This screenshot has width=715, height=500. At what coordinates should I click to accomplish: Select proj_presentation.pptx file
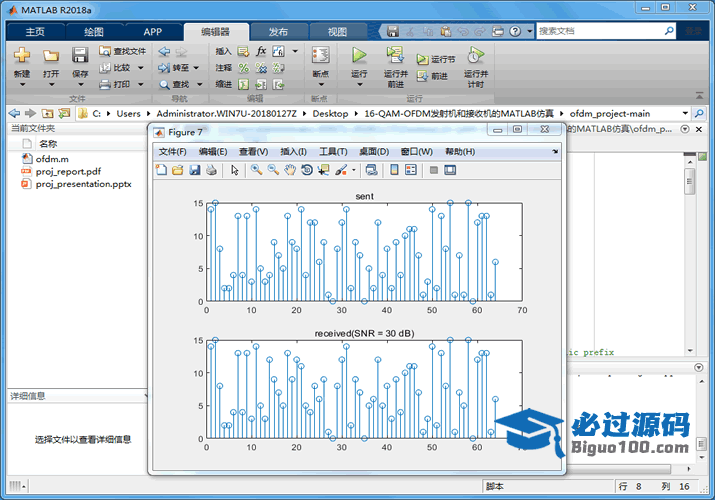83,184
